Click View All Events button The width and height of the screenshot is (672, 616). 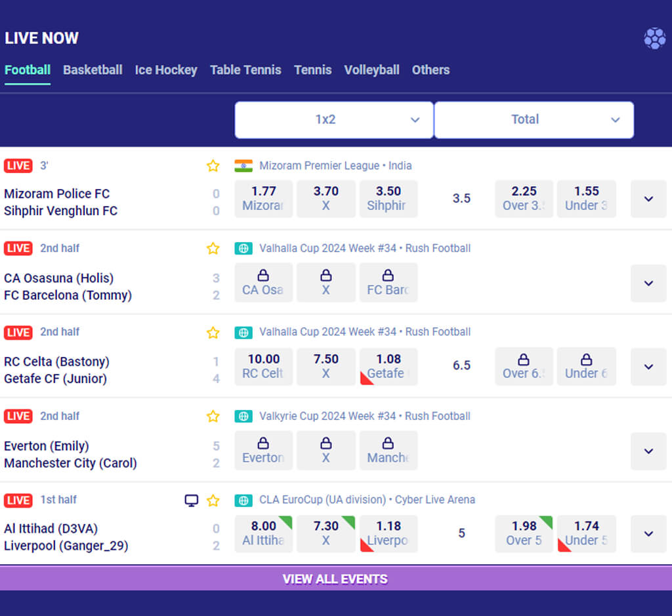point(336,579)
